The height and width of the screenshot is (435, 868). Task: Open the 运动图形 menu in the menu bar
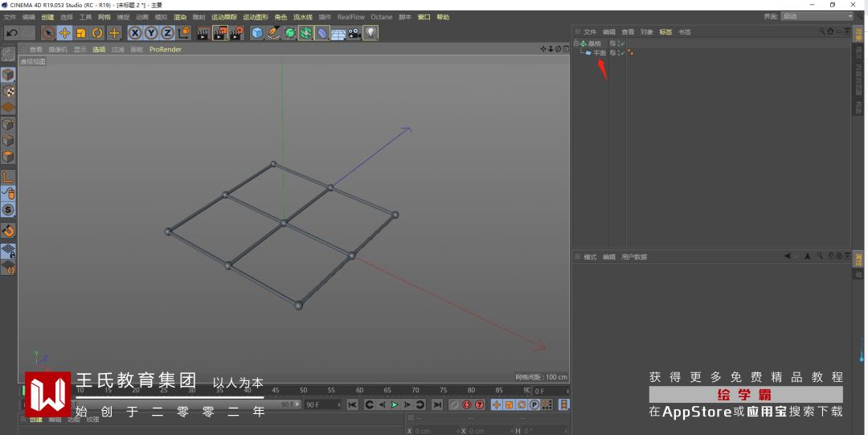pyautogui.click(x=256, y=17)
